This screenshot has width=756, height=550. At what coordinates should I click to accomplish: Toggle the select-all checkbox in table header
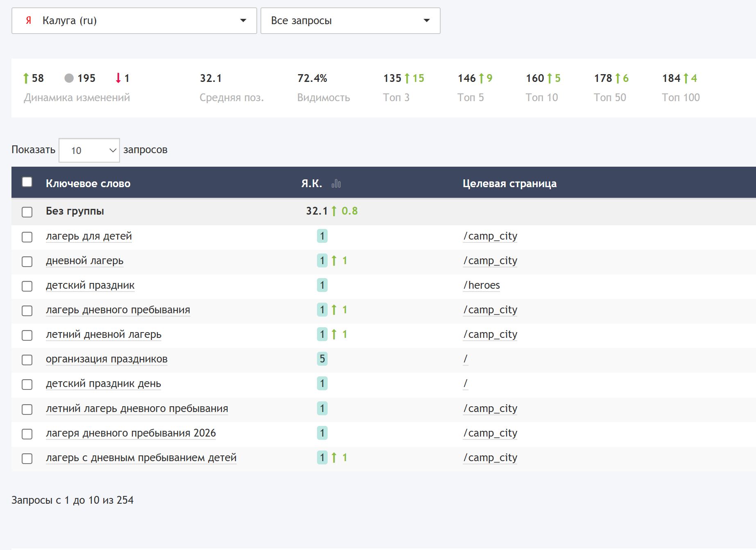27,182
